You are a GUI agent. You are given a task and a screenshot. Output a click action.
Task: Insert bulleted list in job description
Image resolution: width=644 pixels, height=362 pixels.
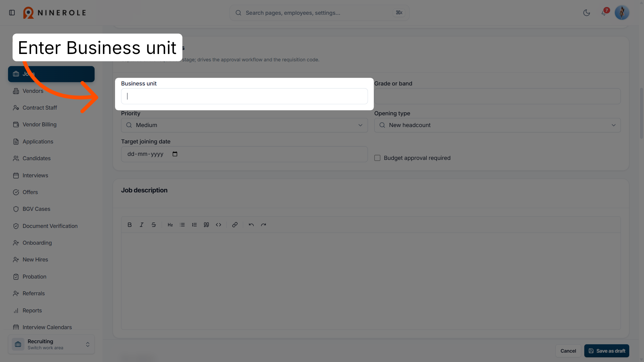(182, 225)
